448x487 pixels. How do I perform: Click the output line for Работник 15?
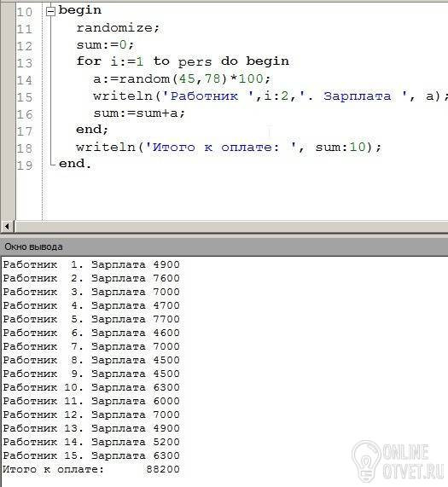(91, 455)
